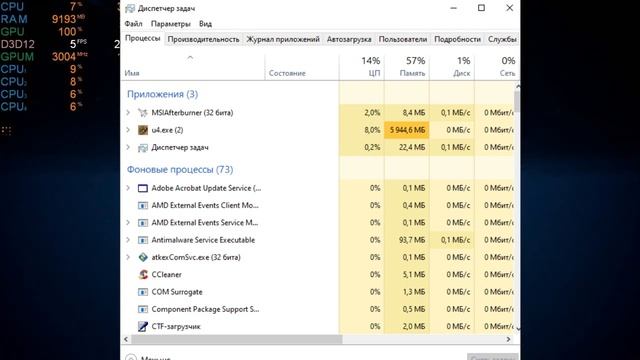Image resolution: width=640 pixels, height=360 pixels.
Task: Click the Диспетчер задач process row icon
Action: [x=142, y=148]
